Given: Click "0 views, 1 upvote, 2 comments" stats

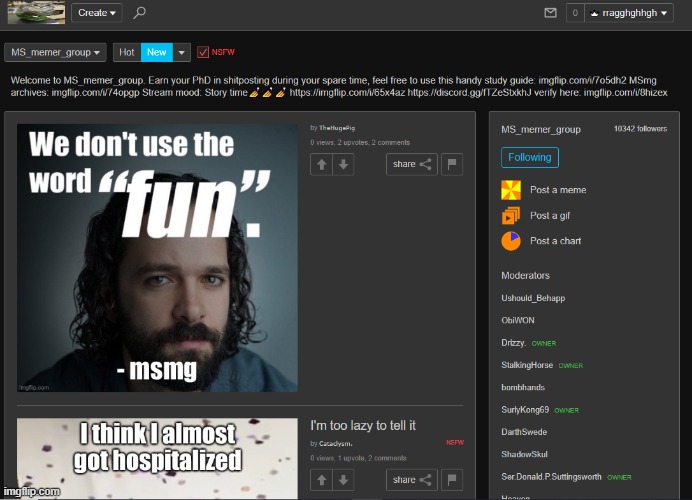Looking at the screenshot, I should point(358,458).
